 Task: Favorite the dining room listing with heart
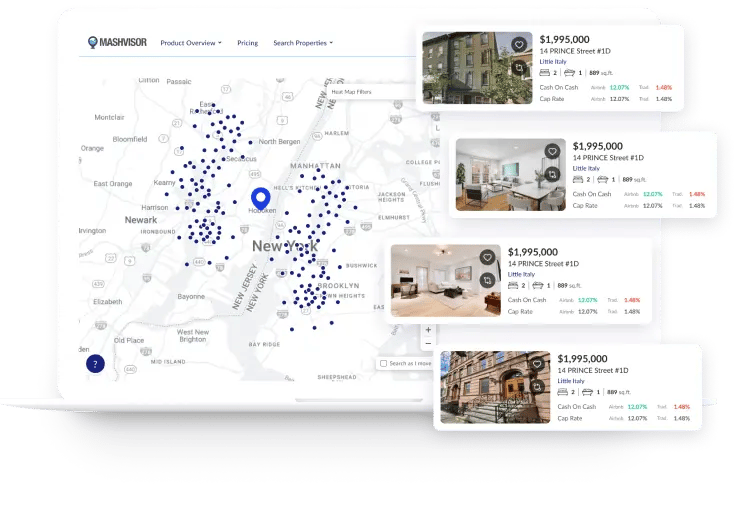point(552,151)
